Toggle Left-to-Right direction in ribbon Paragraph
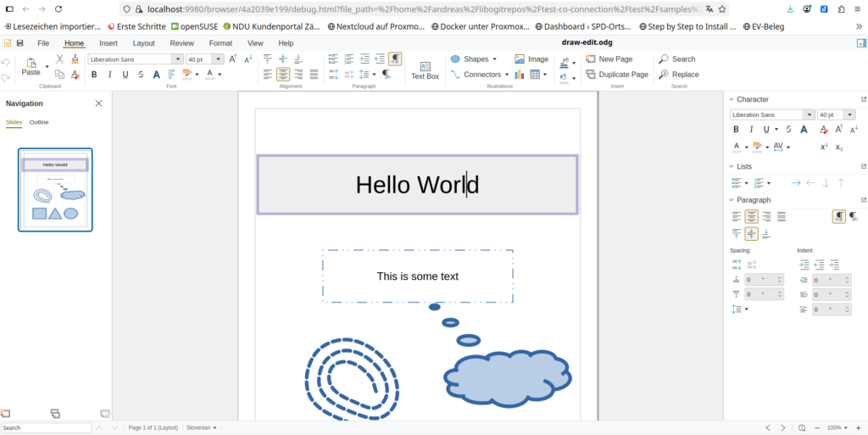This screenshot has width=868, height=435. coord(395,59)
